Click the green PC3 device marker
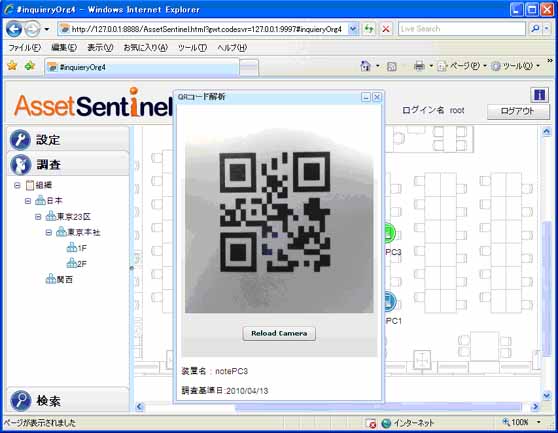Screen dimensions: 558x433 (x=390, y=233)
